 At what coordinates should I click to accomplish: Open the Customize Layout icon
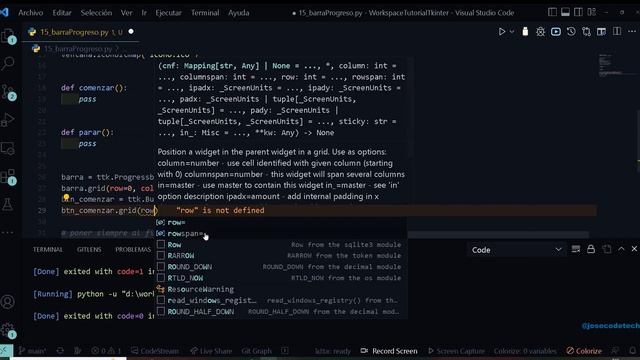pyautogui.click(x=591, y=12)
